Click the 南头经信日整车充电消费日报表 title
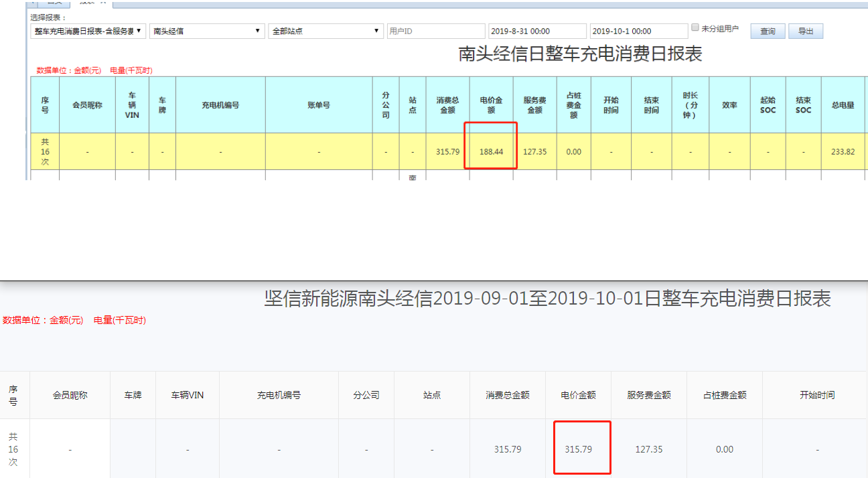This screenshot has height=478, width=868. 580,54
